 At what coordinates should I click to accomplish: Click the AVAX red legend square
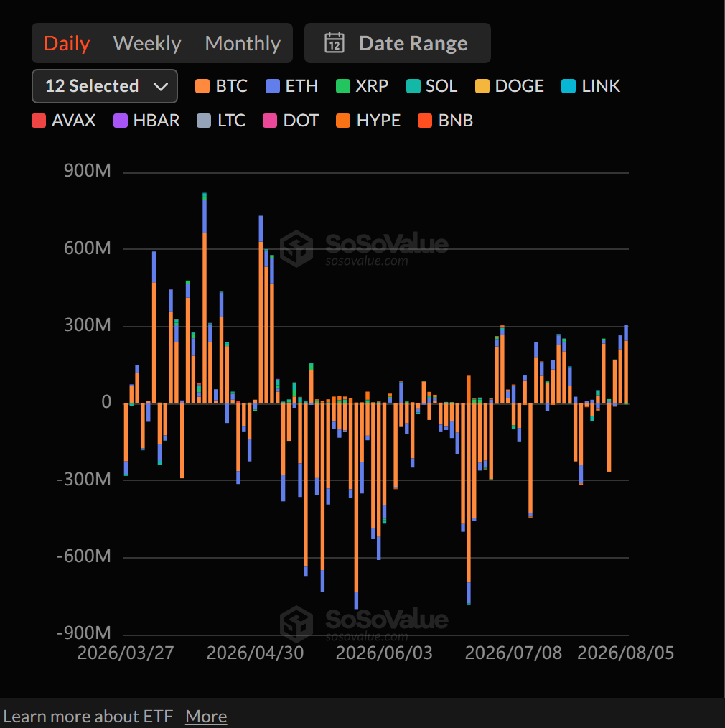point(39,121)
